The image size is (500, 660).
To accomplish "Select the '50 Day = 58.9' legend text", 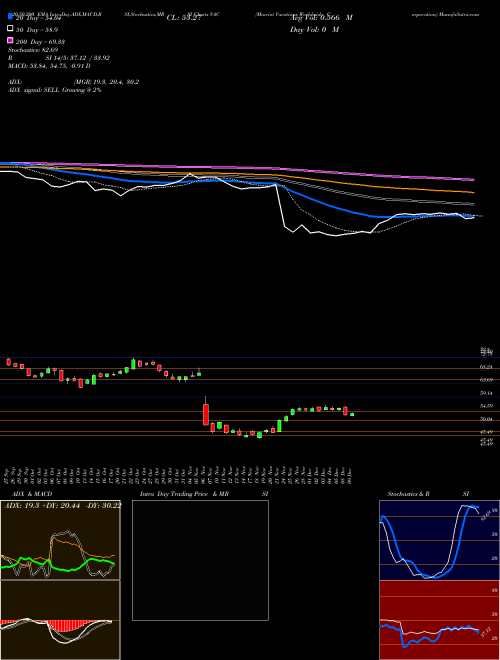I will [37, 30].
